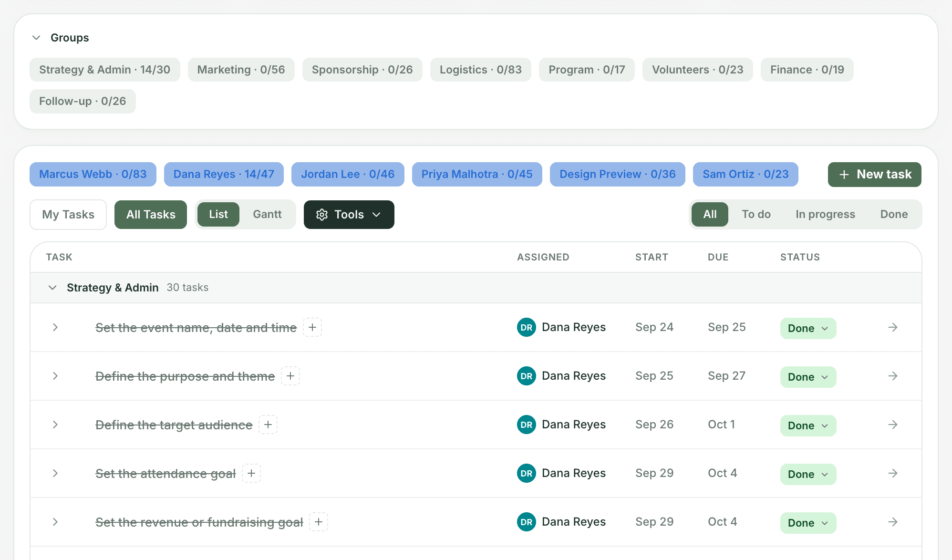Open details arrow for Set the event name row

(893, 327)
